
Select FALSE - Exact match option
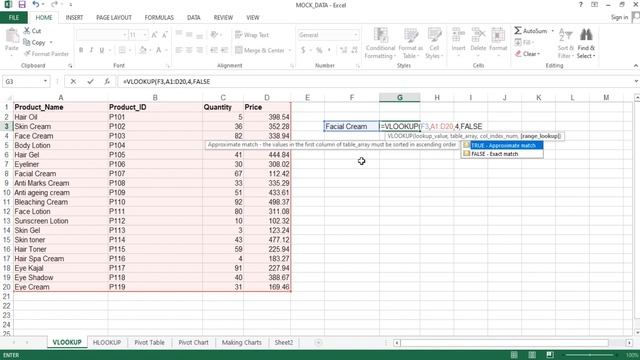pyautogui.click(x=502, y=154)
